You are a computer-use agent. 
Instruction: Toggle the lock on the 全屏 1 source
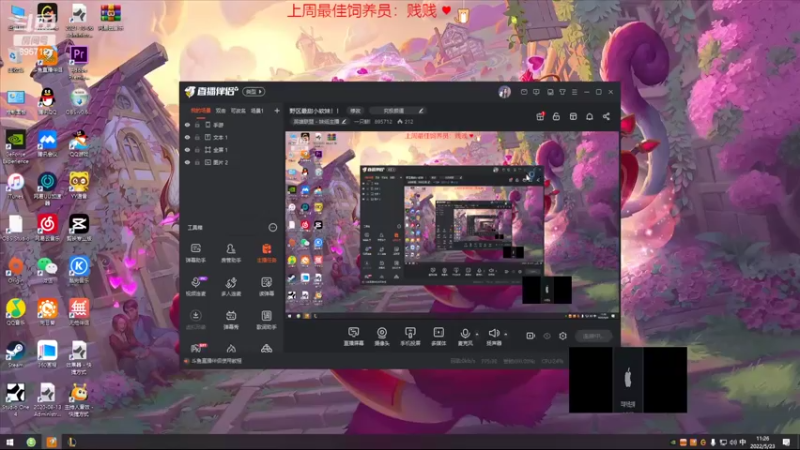point(197,150)
